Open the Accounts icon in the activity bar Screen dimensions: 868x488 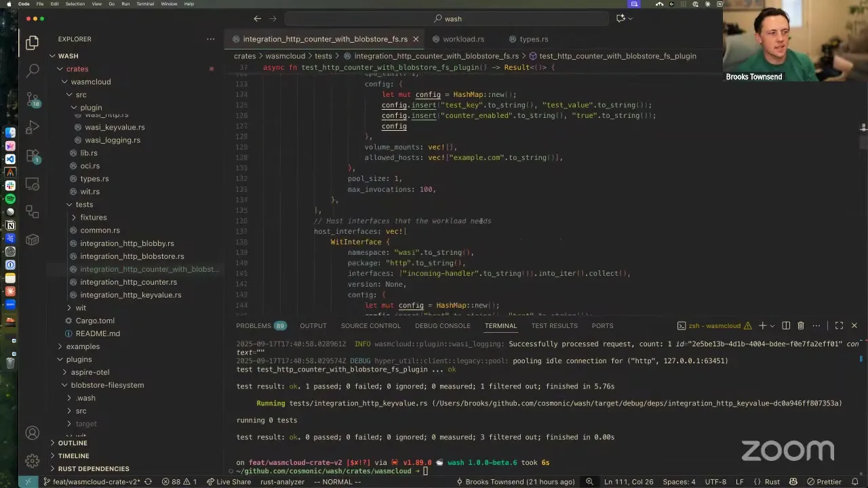click(x=32, y=433)
